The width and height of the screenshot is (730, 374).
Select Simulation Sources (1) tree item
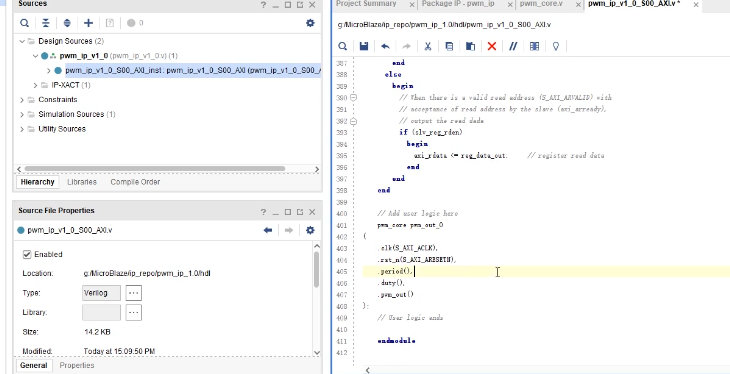pyautogui.click(x=77, y=114)
